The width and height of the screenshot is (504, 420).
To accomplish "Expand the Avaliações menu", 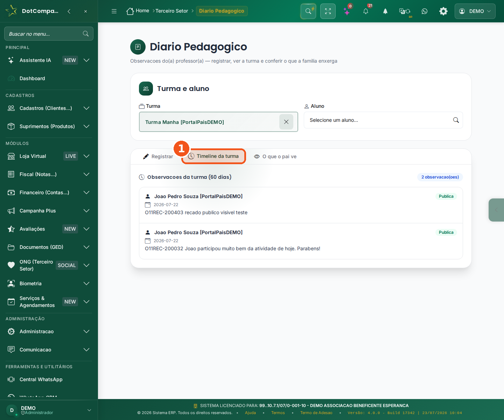I will click(x=49, y=229).
